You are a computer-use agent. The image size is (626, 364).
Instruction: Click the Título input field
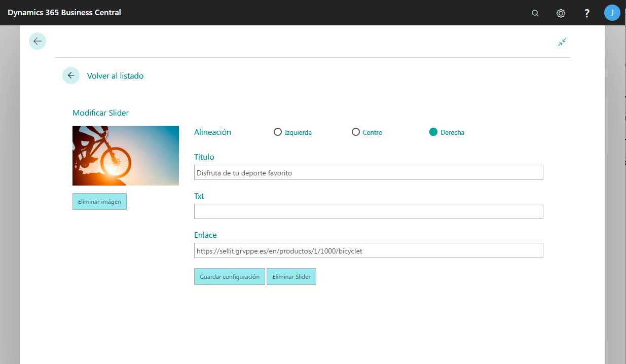click(369, 172)
